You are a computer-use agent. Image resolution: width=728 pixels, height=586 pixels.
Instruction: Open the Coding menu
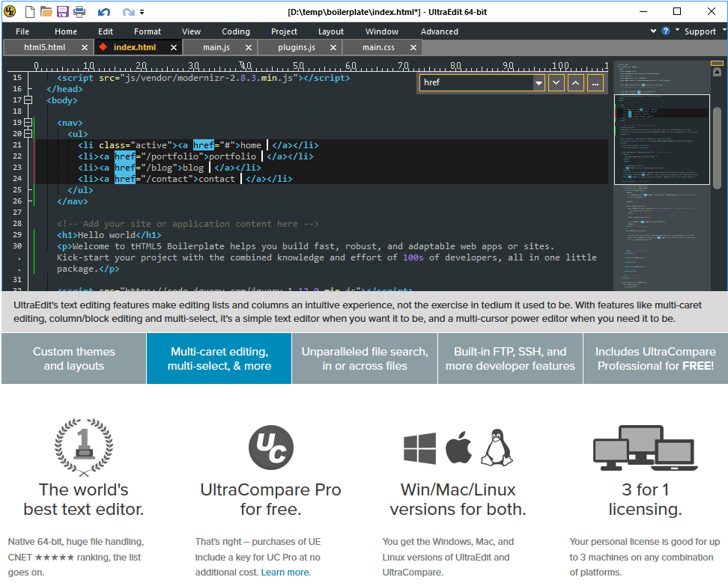236,31
